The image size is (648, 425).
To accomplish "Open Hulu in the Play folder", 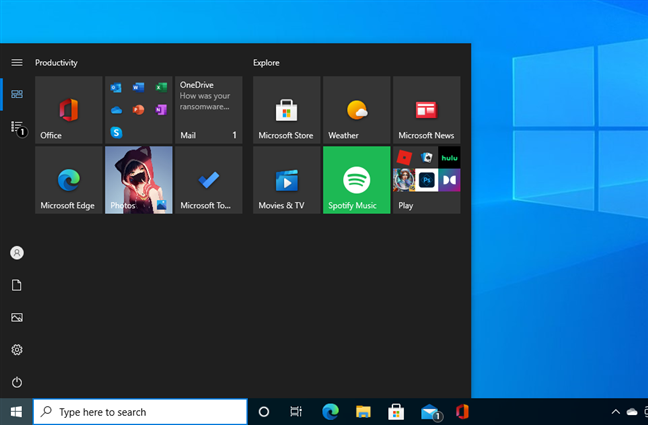I will coord(449,158).
